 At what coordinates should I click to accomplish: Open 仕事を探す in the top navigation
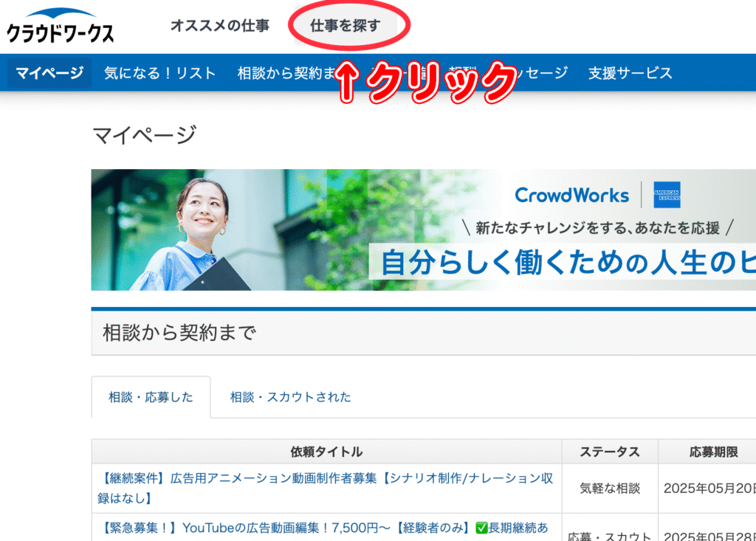pos(346,26)
